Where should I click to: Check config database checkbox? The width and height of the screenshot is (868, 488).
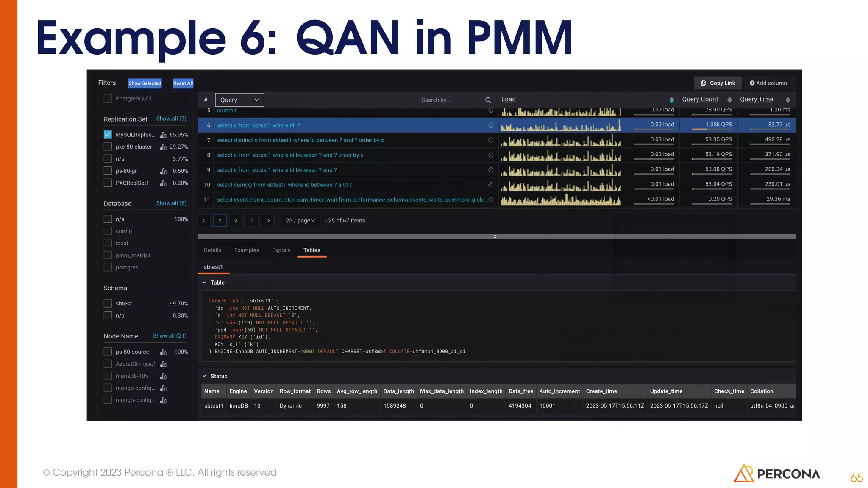click(108, 231)
